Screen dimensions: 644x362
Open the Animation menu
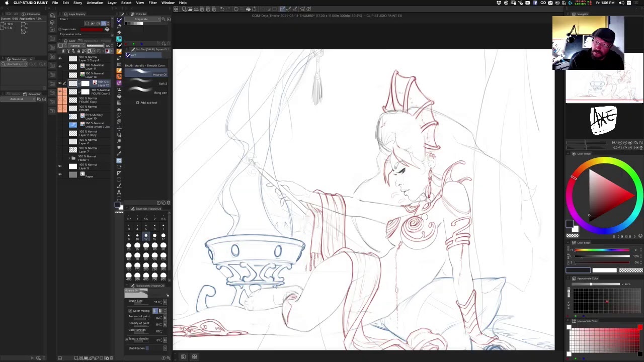(x=95, y=3)
